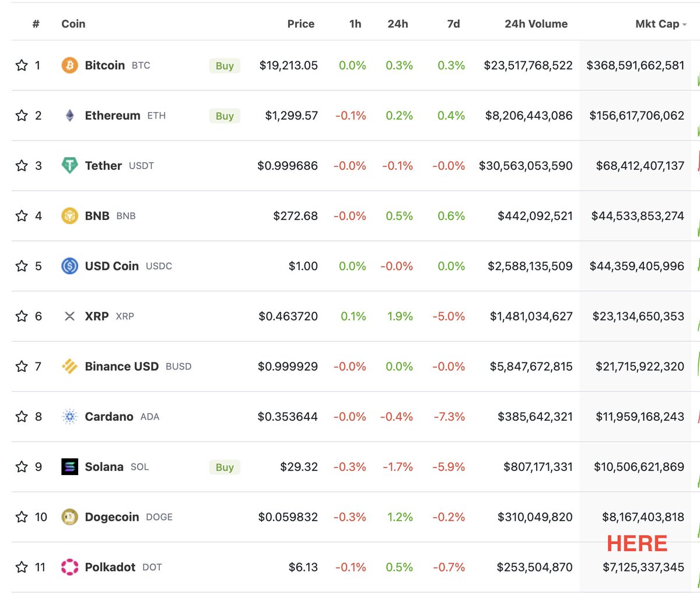Star the Cardano row
Image resolution: width=700 pixels, height=593 pixels.
(x=22, y=417)
